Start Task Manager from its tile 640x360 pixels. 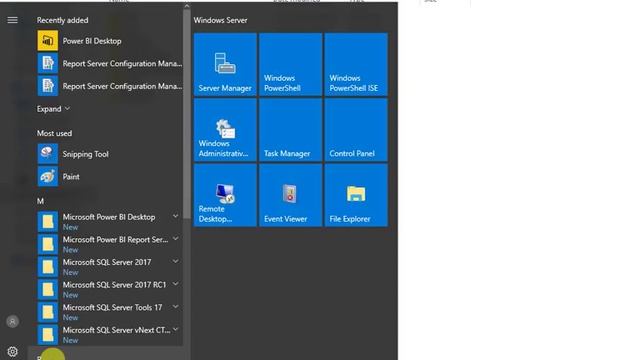(x=291, y=130)
